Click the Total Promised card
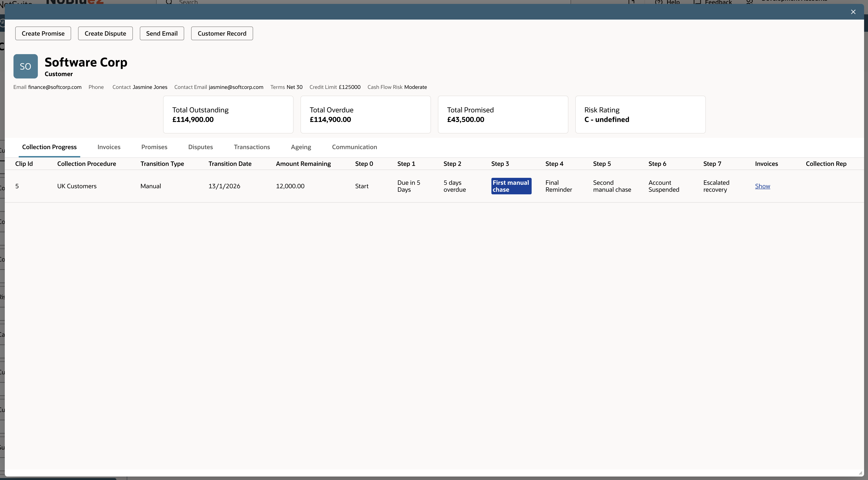Viewport: 868px width, 480px height. click(503, 115)
